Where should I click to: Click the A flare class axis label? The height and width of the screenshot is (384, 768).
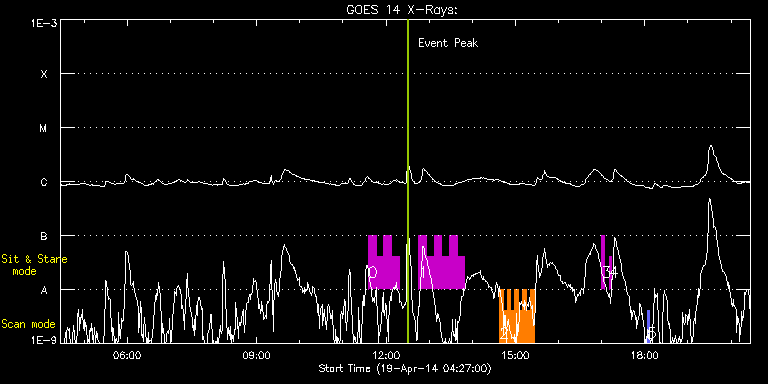point(44,290)
